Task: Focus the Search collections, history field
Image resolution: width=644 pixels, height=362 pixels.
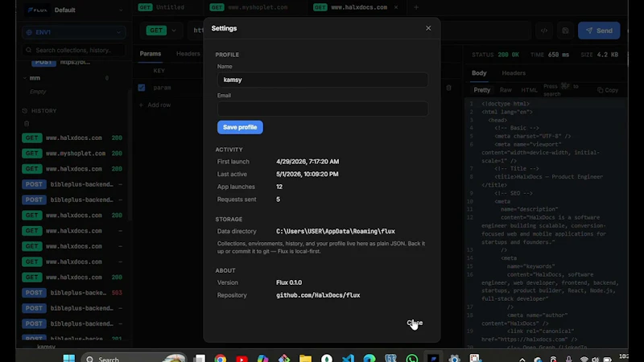Action: (74, 50)
